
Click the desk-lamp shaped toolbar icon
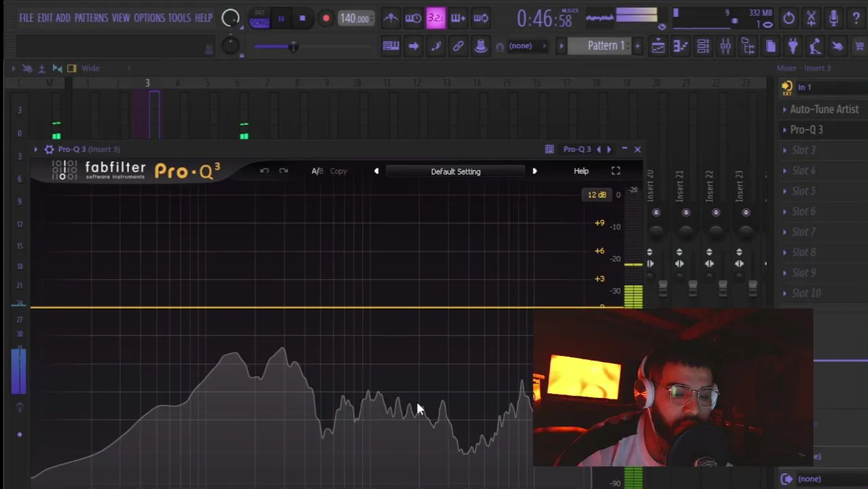(x=815, y=46)
